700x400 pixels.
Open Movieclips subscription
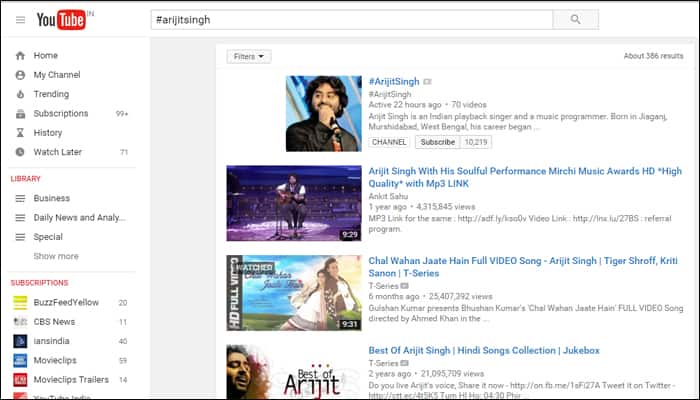tap(55, 360)
